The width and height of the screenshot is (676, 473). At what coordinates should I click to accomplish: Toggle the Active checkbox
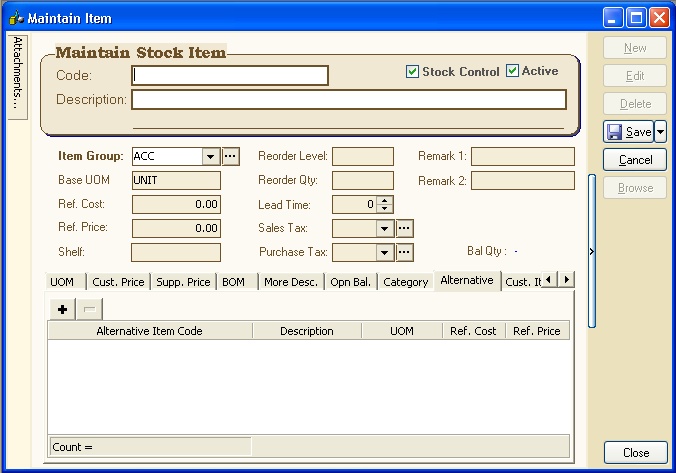point(512,71)
